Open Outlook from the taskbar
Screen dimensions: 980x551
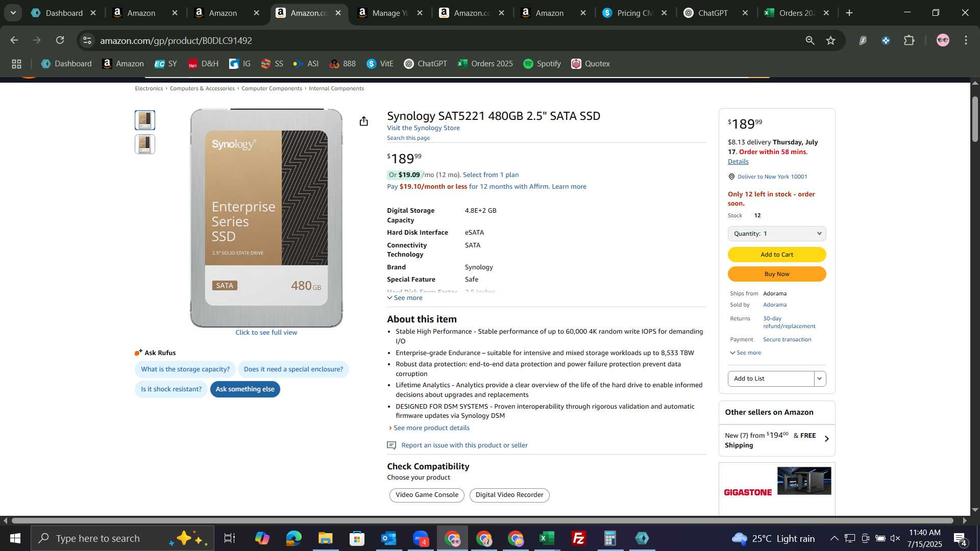tap(389, 538)
